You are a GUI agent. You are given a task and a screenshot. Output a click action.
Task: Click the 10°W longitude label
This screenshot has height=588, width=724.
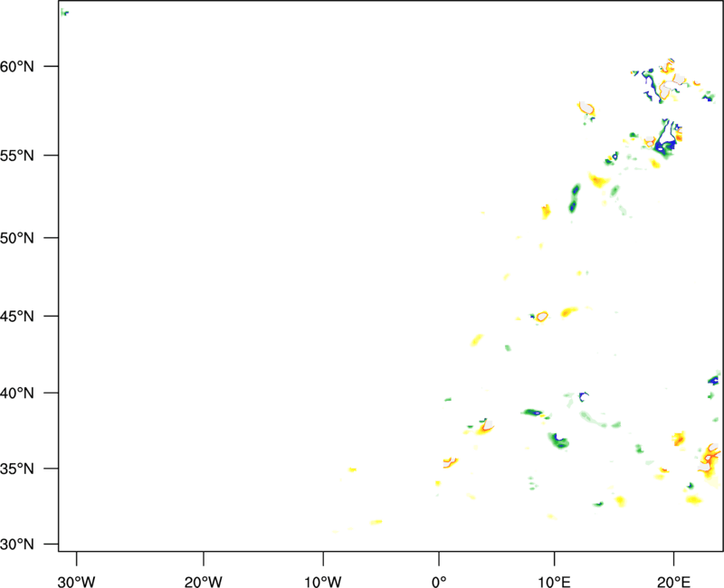323,582
